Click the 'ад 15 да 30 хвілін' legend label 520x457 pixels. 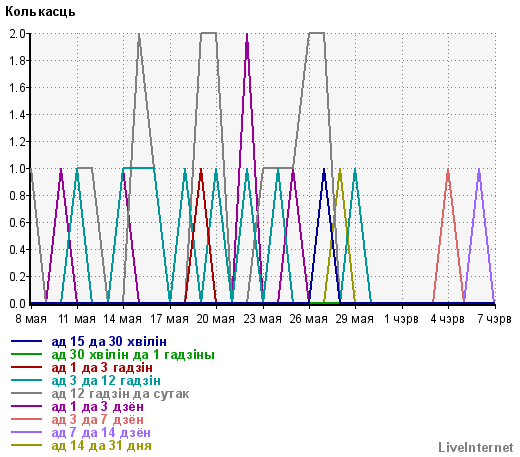[x=109, y=342]
